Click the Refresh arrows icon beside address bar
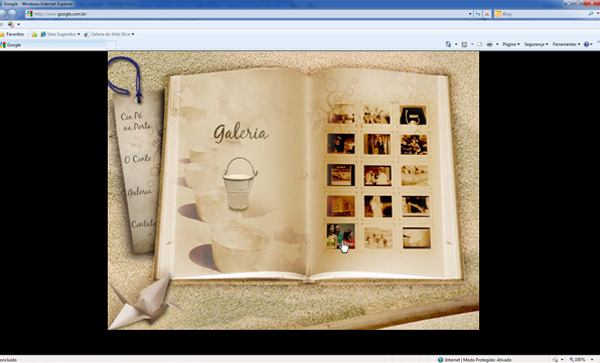The height and width of the screenshot is (363, 600). (478, 14)
